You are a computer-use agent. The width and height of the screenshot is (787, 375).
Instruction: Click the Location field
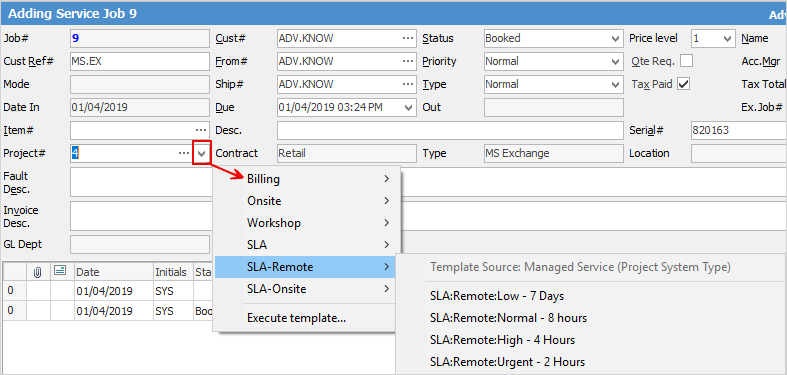[739, 154]
